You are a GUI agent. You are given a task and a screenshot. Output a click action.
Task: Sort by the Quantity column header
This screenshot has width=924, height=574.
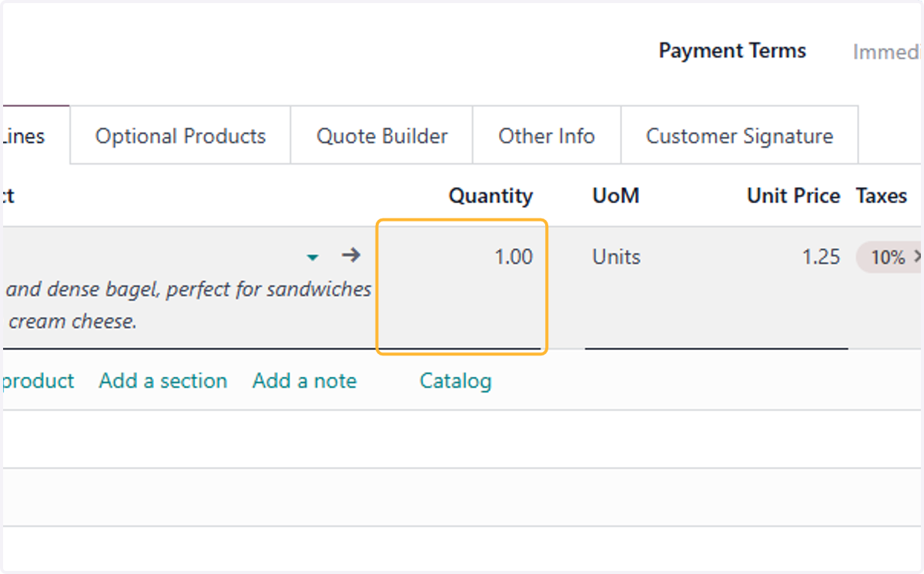click(490, 196)
